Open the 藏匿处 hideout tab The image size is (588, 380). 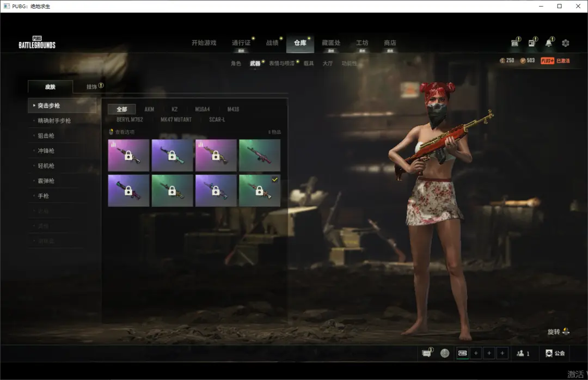tap(331, 43)
